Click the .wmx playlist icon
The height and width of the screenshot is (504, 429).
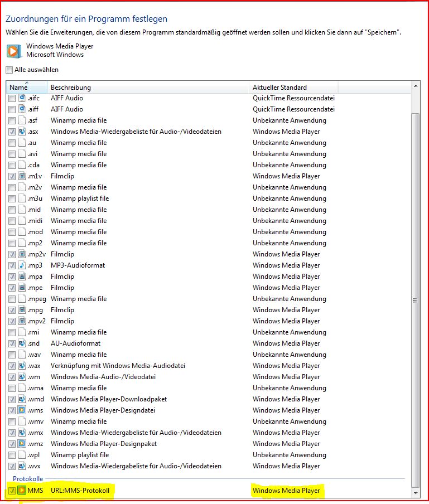[22, 433]
